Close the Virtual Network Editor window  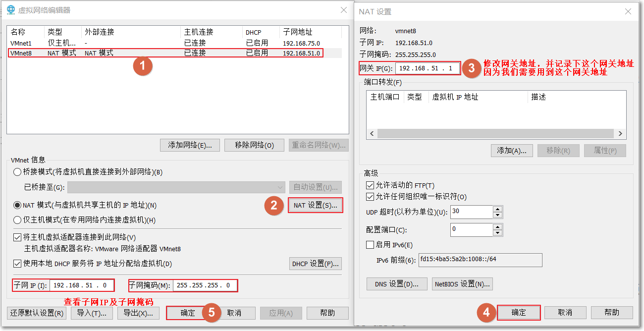click(x=344, y=10)
